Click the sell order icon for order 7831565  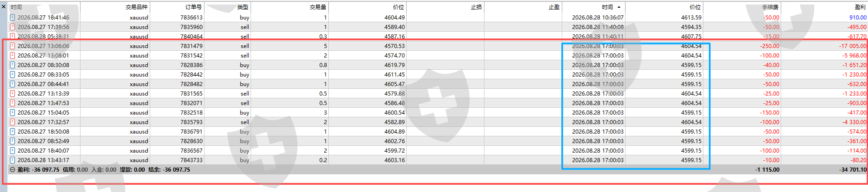13,93
